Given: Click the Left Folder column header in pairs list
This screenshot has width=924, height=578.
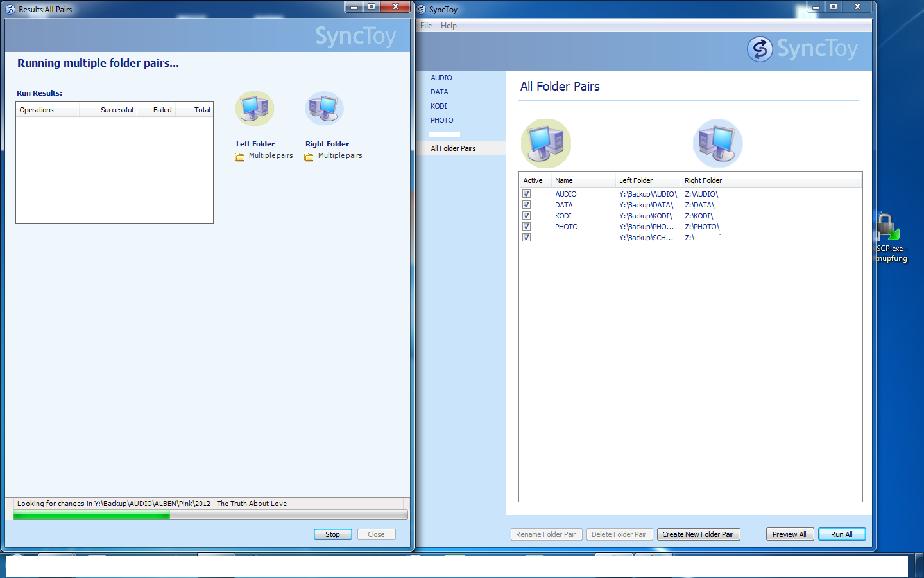Looking at the screenshot, I should pyautogui.click(x=648, y=180).
